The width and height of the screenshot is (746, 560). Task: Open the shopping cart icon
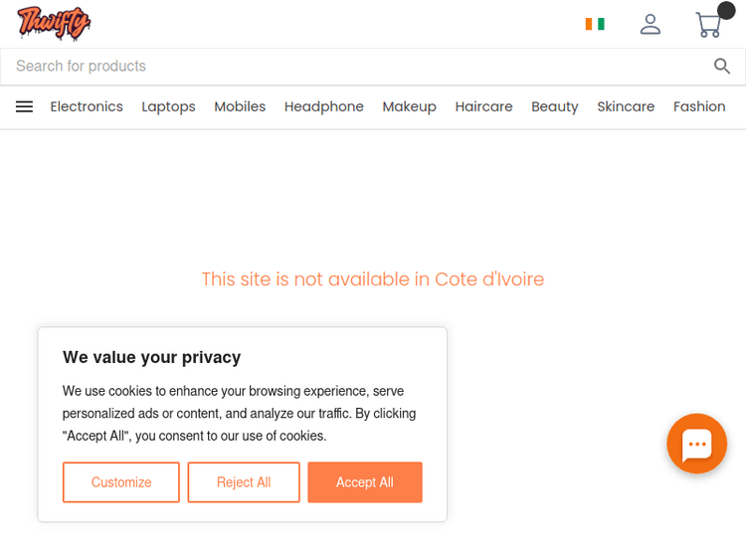click(708, 26)
